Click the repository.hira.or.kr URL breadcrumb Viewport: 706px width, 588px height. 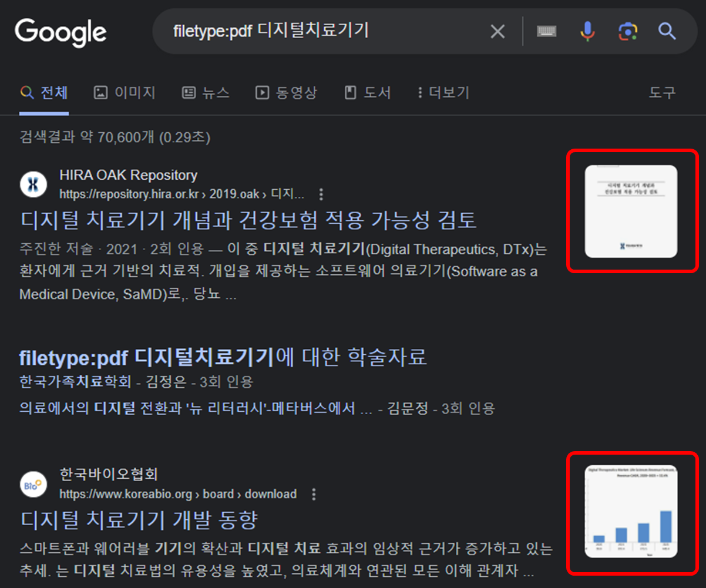click(x=182, y=194)
